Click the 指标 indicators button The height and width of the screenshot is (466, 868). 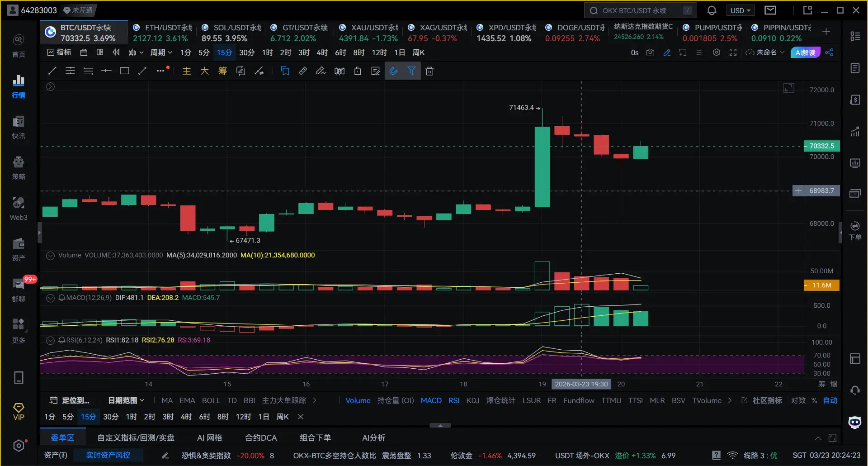coord(59,52)
